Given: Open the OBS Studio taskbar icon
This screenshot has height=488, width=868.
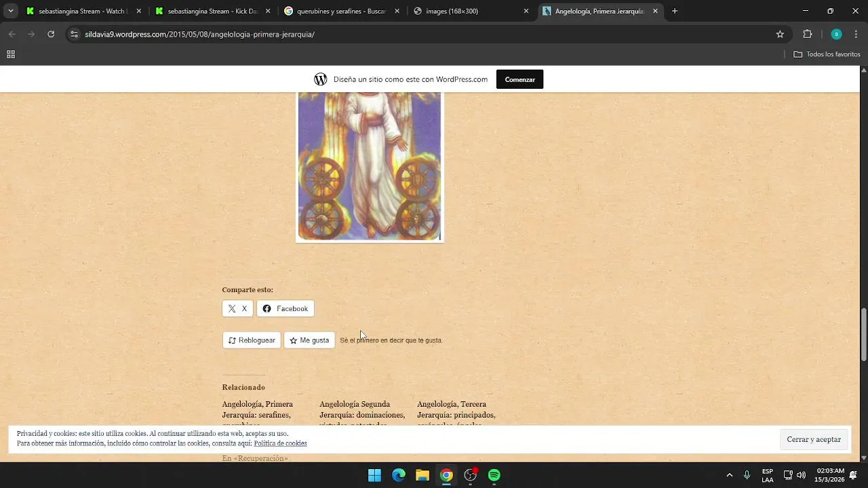Looking at the screenshot, I should pos(470,475).
